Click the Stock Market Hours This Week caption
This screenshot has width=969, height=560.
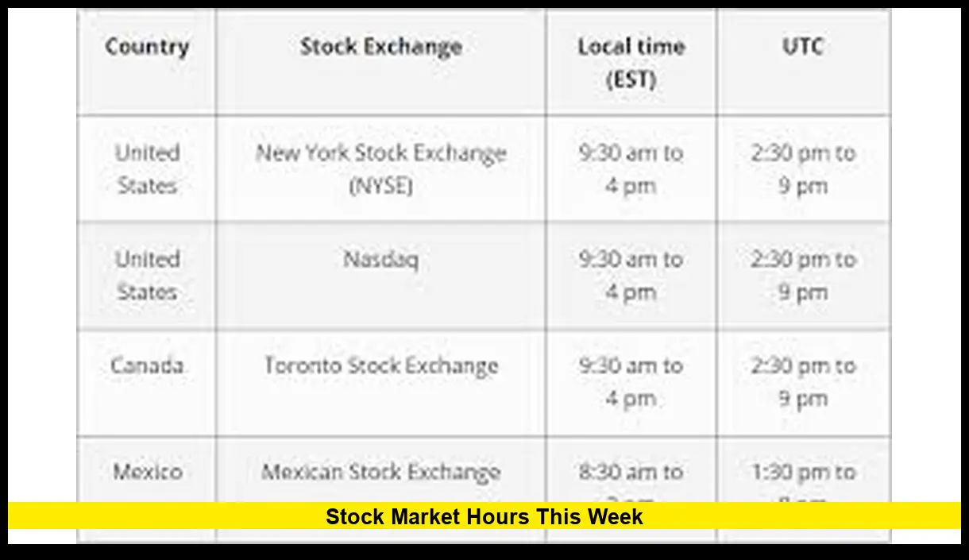484,517
